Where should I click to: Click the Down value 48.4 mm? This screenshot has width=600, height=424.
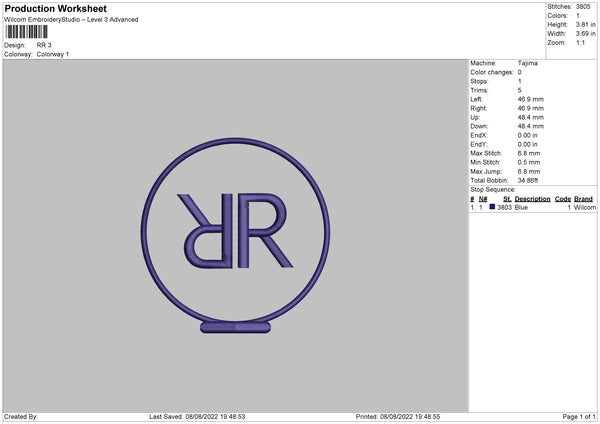pos(531,126)
